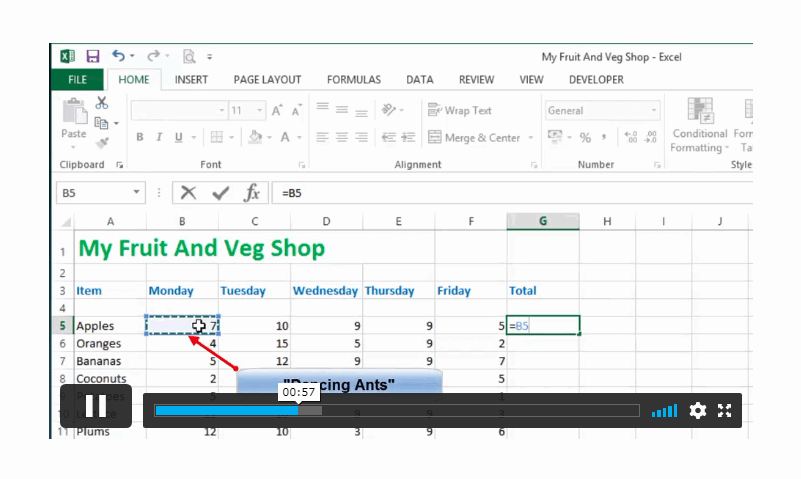801x479 pixels.
Task: Open the font size dropdown
Action: 260,110
